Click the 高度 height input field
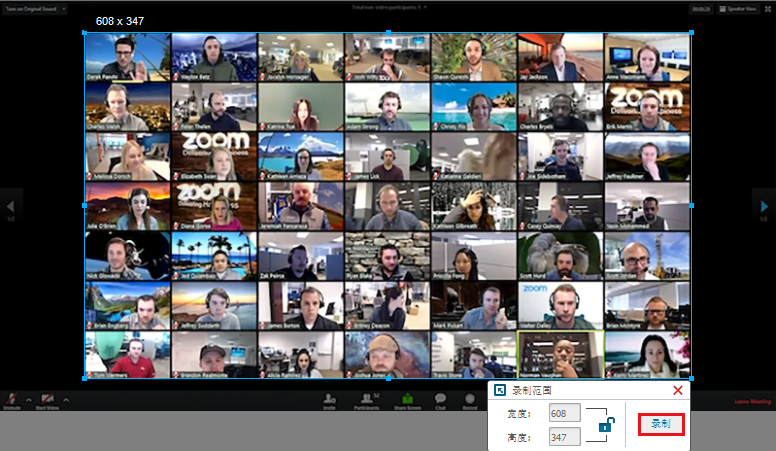Image resolution: width=776 pixels, height=451 pixels. [565, 438]
